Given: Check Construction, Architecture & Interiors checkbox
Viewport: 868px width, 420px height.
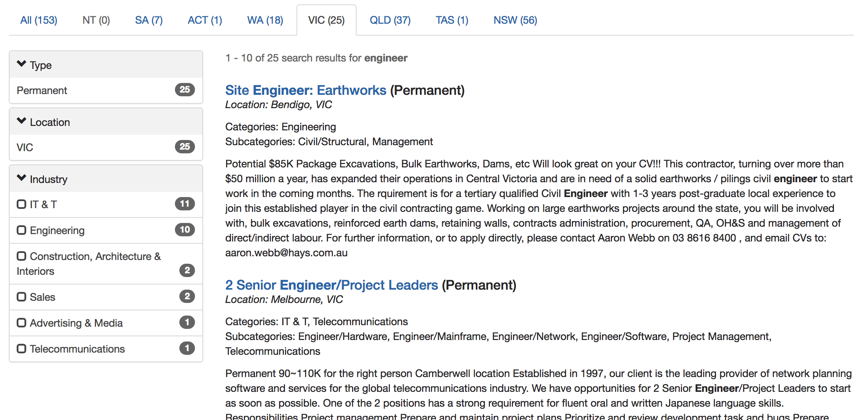Looking at the screenshot, I should pos(21,256).
